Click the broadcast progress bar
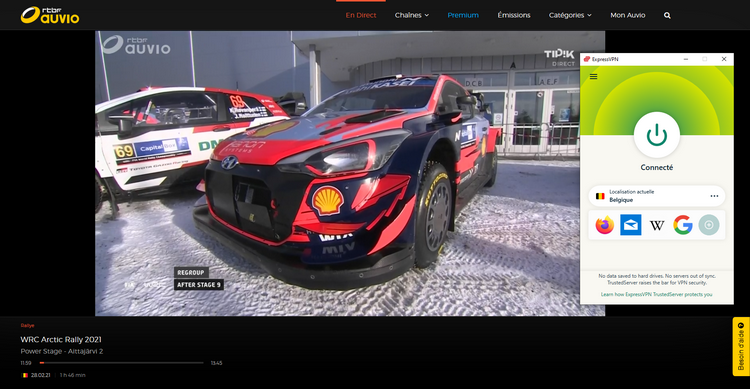This screenshot has height=389, width=750. tap(121, 363)
